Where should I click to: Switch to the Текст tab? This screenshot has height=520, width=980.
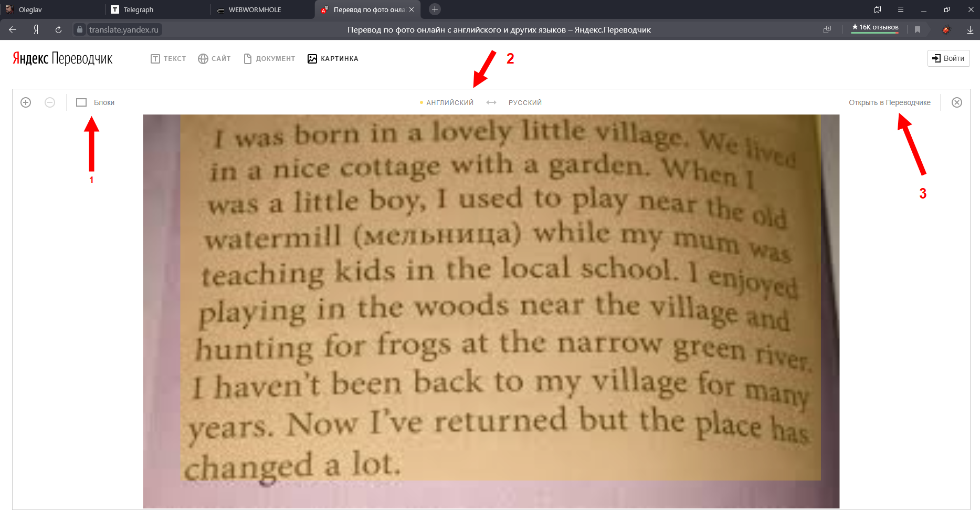[168, 59]
